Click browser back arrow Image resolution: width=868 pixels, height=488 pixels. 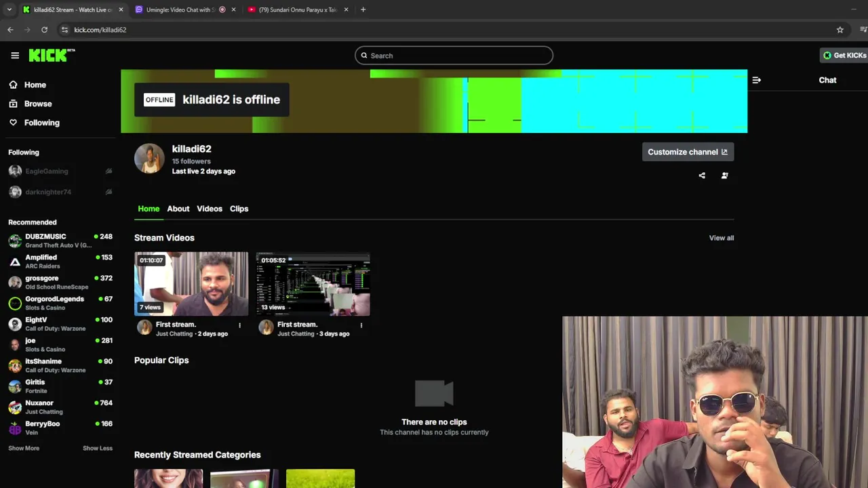coord(10,30)
